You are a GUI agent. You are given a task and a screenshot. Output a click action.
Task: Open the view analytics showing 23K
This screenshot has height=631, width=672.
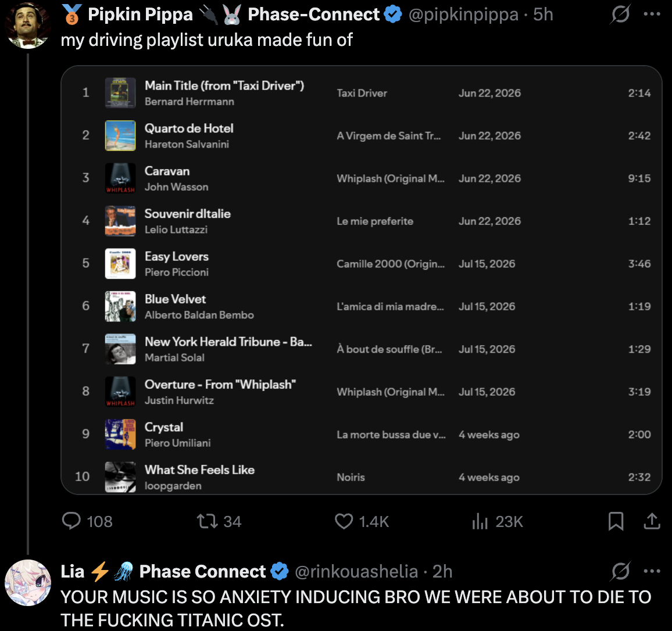pyautogui.click(x=480, y=521)
